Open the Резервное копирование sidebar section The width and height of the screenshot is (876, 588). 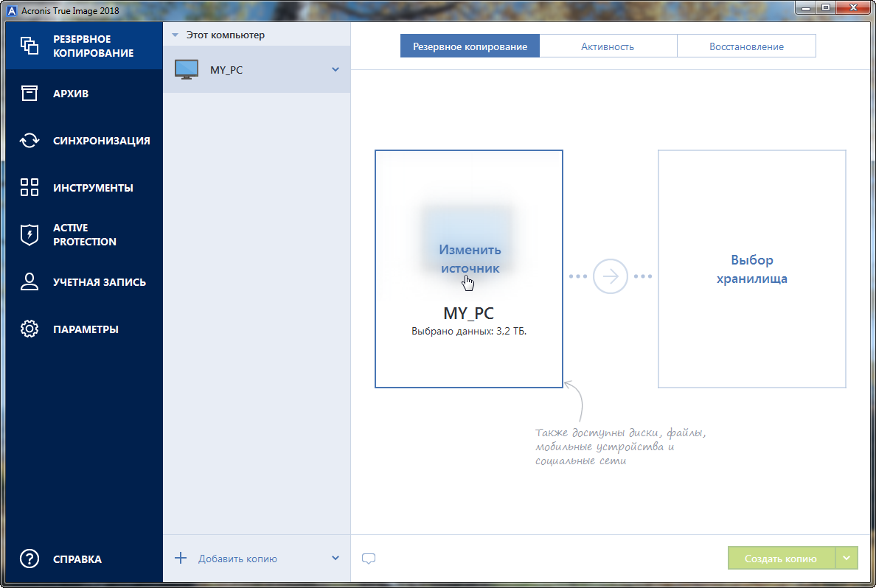pyautogui.click(x=84, y=46)
